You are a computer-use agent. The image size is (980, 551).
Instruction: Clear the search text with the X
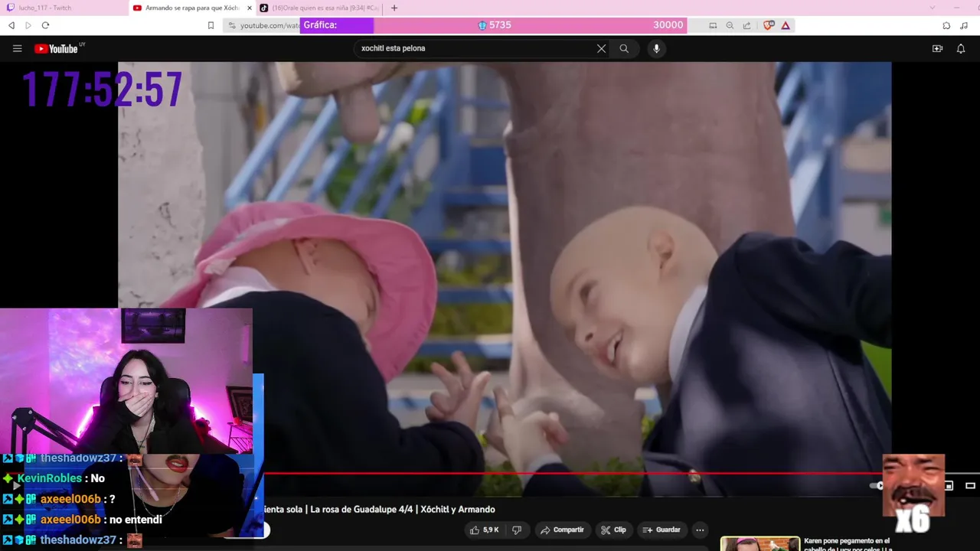click(x=601, y=48)
